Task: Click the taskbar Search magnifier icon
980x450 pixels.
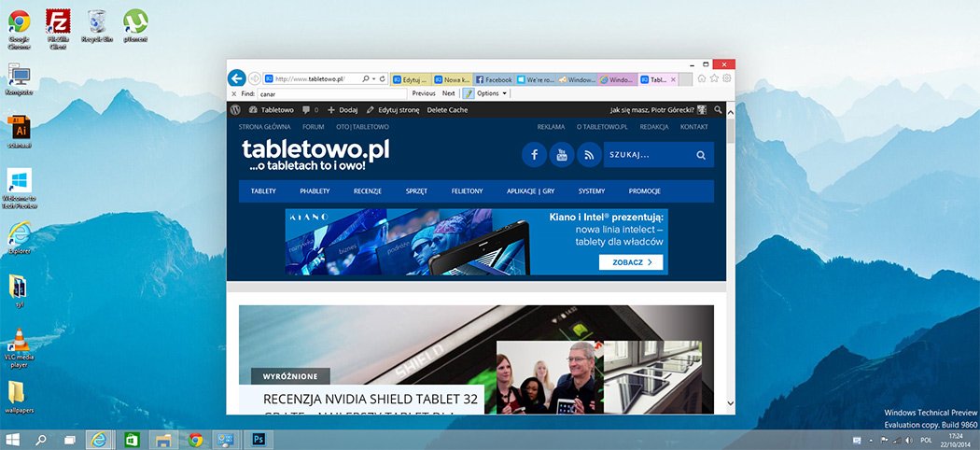Action: tap(41, 440)
